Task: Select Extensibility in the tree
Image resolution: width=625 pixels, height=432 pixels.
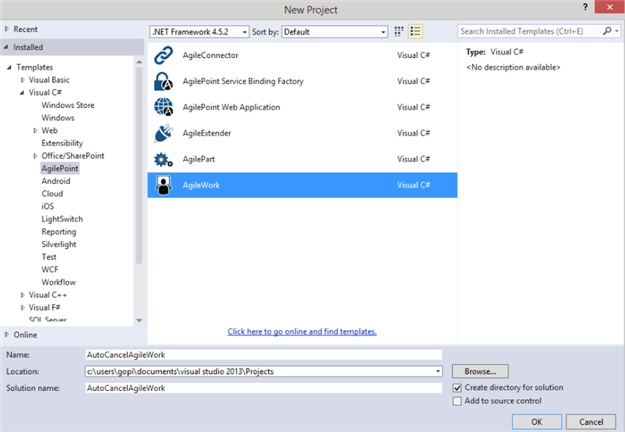Action: (x=62, y=143)
